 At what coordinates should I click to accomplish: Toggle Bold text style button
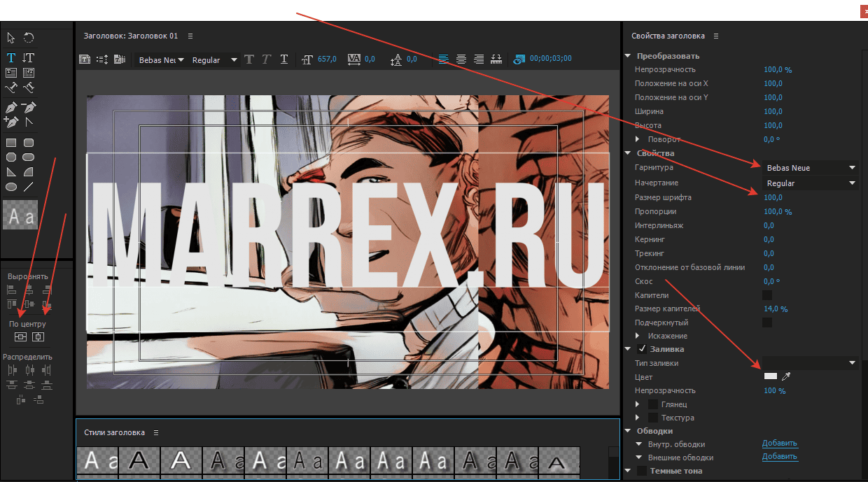pos(250,59)
